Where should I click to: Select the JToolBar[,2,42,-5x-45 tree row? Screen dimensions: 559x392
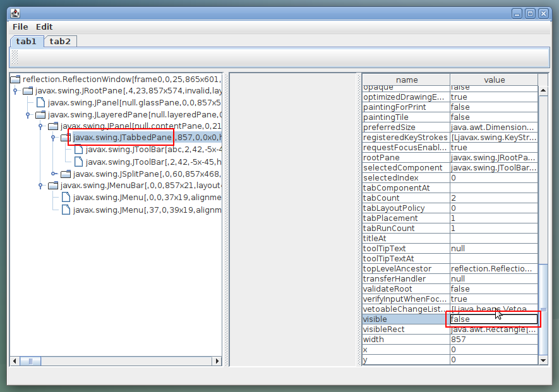[x=153, y=162]
